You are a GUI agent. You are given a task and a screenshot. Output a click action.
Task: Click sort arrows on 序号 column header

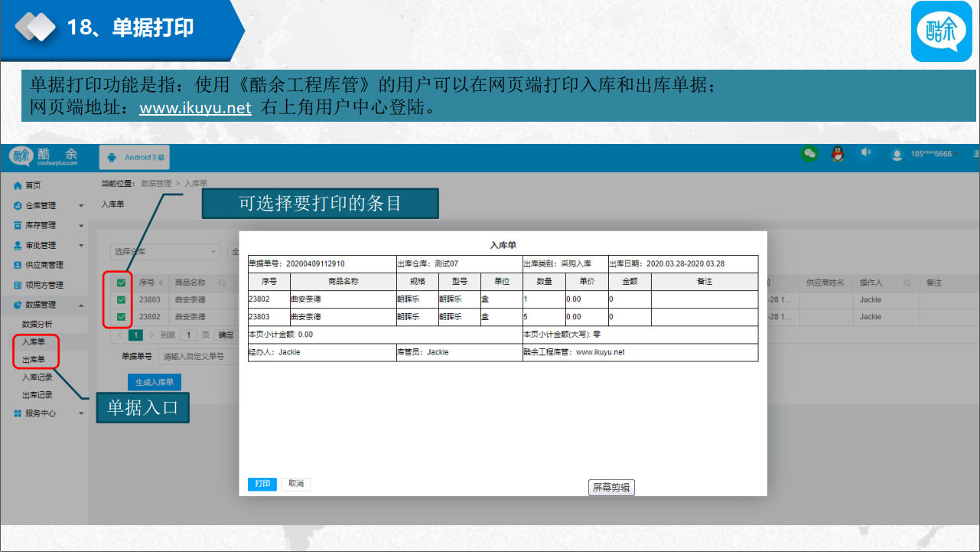[x=161, y=283]
